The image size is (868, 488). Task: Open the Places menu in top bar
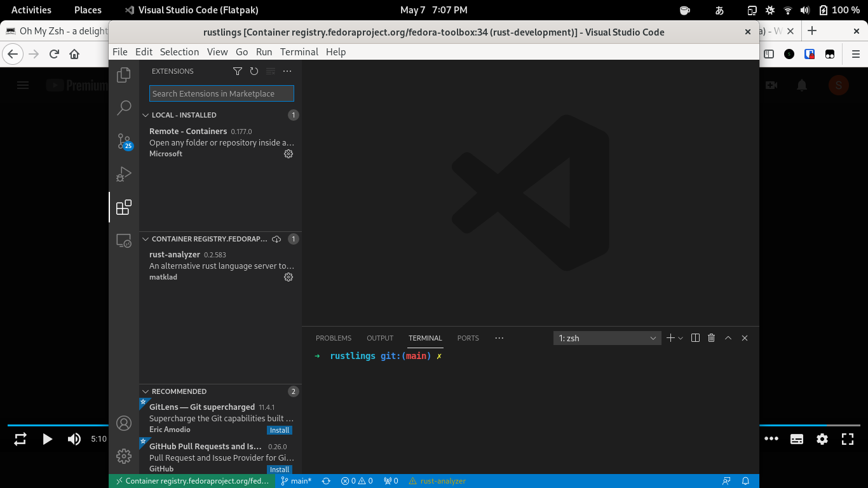[88, 10]
